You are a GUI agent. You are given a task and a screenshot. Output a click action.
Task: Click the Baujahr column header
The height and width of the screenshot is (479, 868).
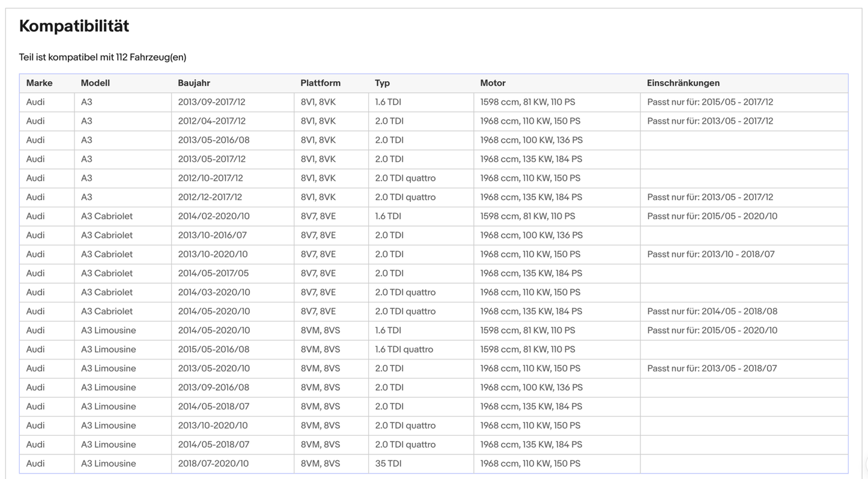[x=194, y=83]
